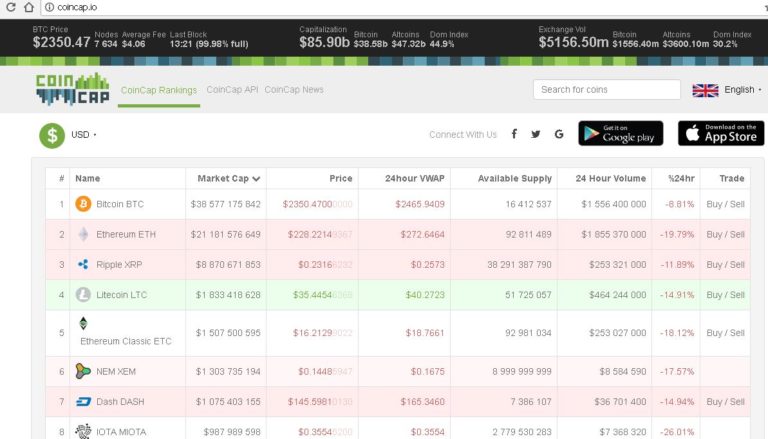Click the Google social icon
Image resolution: width=768 pixels, height=439 pixels.
tap(559, 134)
